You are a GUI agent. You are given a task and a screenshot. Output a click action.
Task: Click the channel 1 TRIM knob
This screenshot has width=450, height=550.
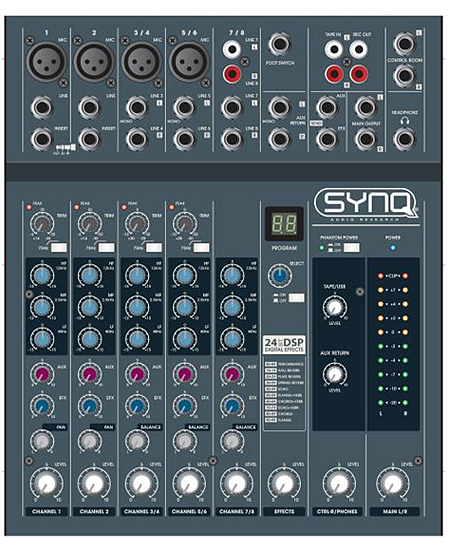pos(42,223)
